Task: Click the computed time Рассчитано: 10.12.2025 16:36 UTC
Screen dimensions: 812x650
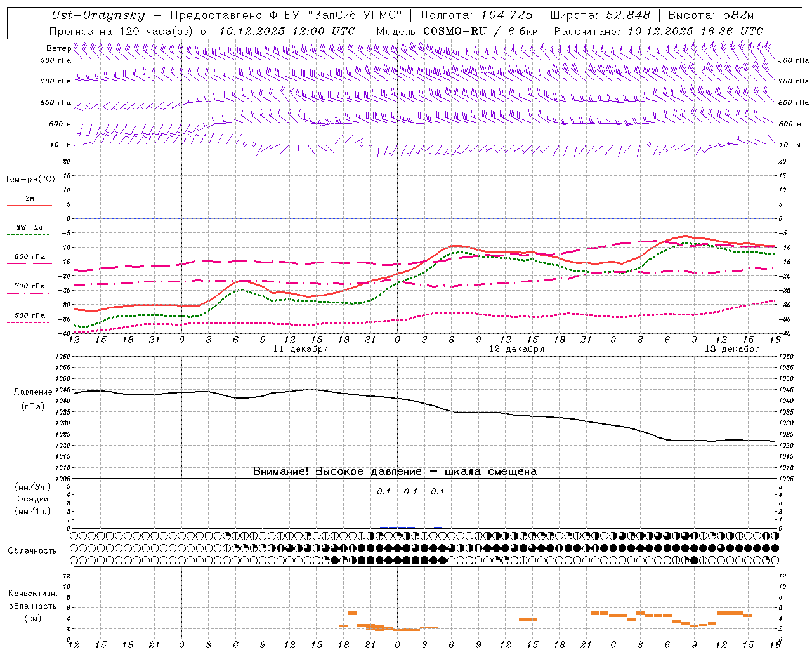Action: (658, 30)
